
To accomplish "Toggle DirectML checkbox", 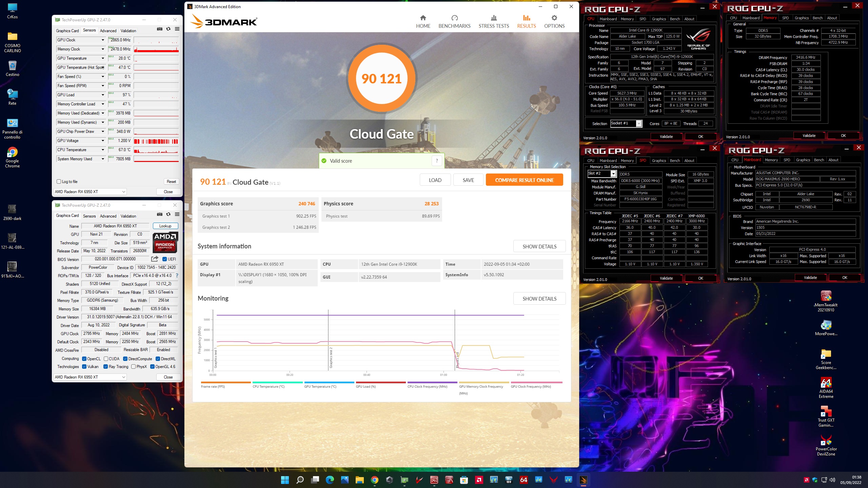I will [x=158, y=359].
